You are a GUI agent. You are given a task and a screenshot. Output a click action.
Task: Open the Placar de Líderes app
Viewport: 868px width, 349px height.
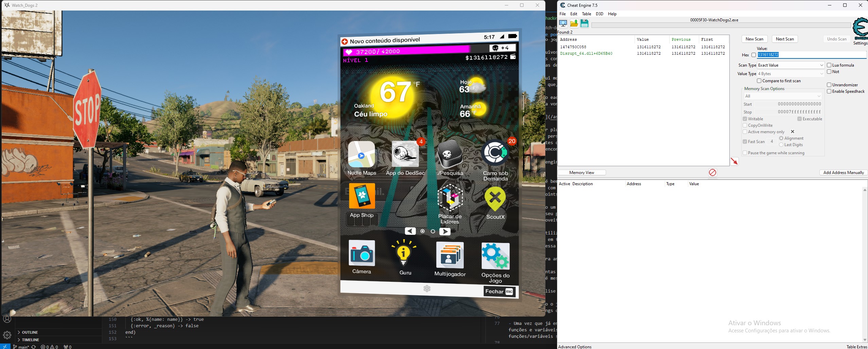pos(450,198)
